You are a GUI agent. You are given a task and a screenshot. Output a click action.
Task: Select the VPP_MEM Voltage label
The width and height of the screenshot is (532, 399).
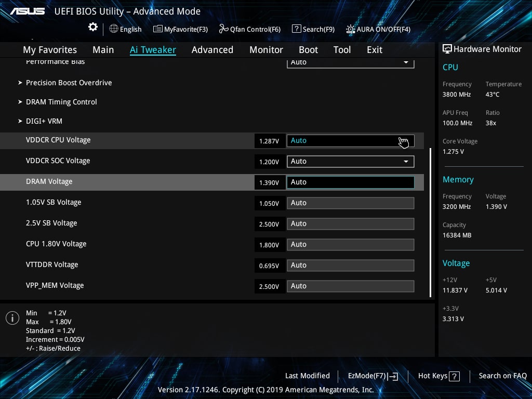coord(55,286)
